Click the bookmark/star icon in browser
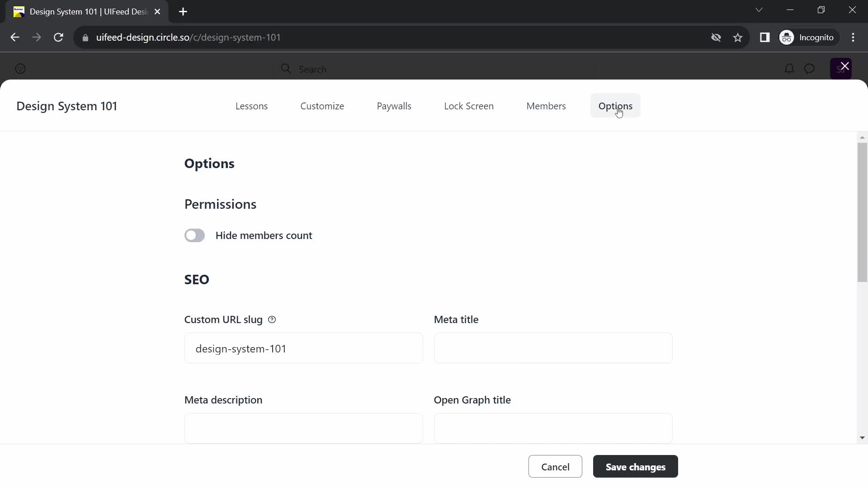 click(739, 37)
